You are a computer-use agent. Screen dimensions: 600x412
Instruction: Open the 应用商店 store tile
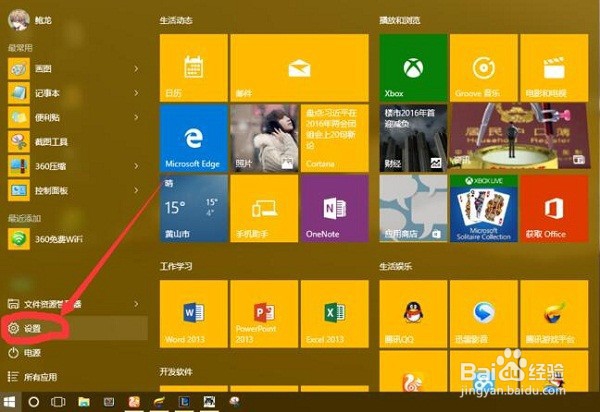pos(413,208)
